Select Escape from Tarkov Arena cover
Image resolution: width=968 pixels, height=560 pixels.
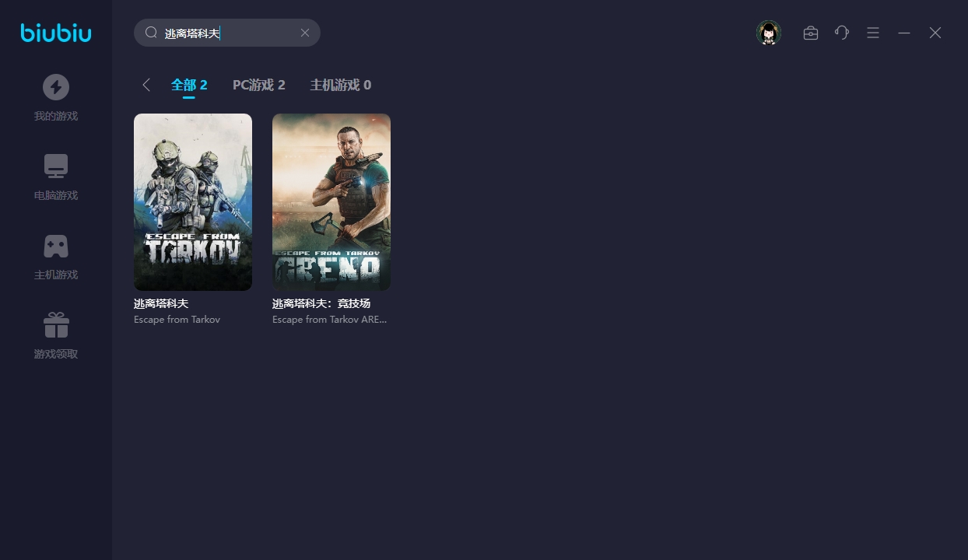331,202
